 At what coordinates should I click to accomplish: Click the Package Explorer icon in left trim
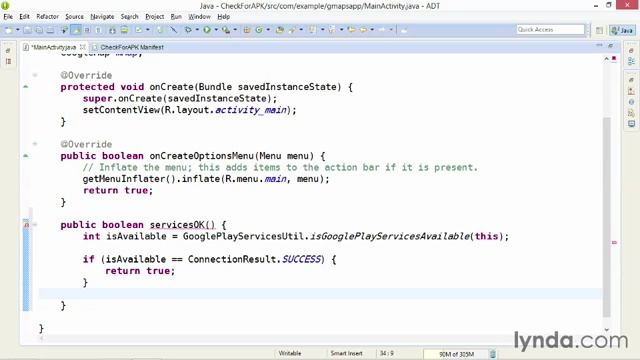pyautogui.click(x=8, y=62)
